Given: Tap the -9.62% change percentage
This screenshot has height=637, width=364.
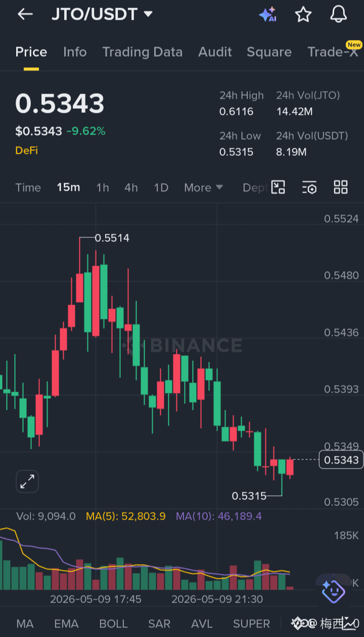Looking at the screenshot, I should click(x=86, y=132).
